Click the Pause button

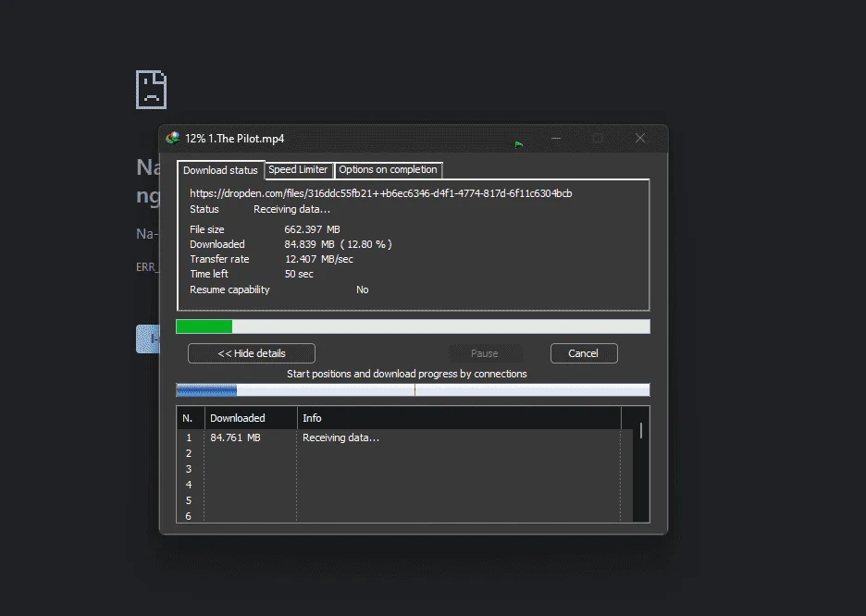(x=485, y=353)
